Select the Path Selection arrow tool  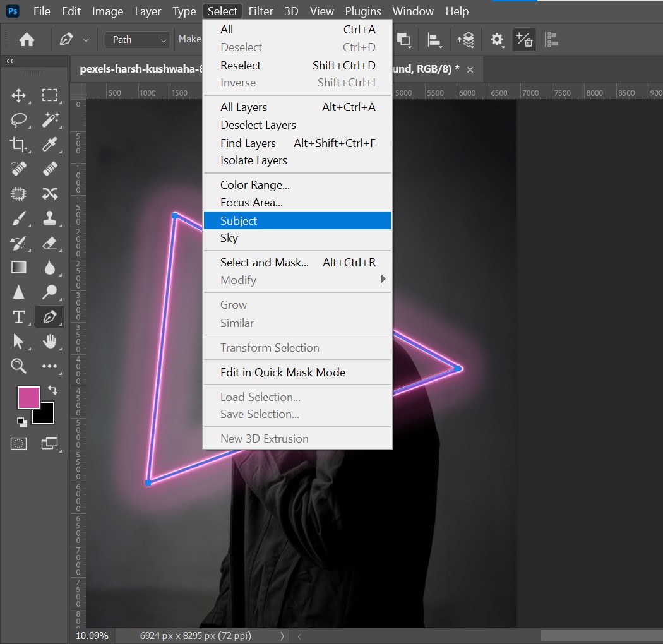18,341
